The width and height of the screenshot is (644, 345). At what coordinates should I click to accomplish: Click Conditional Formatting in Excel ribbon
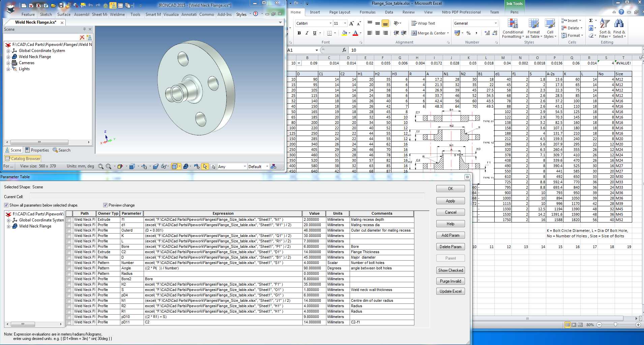pyautogui.click(x=513, y=29)
